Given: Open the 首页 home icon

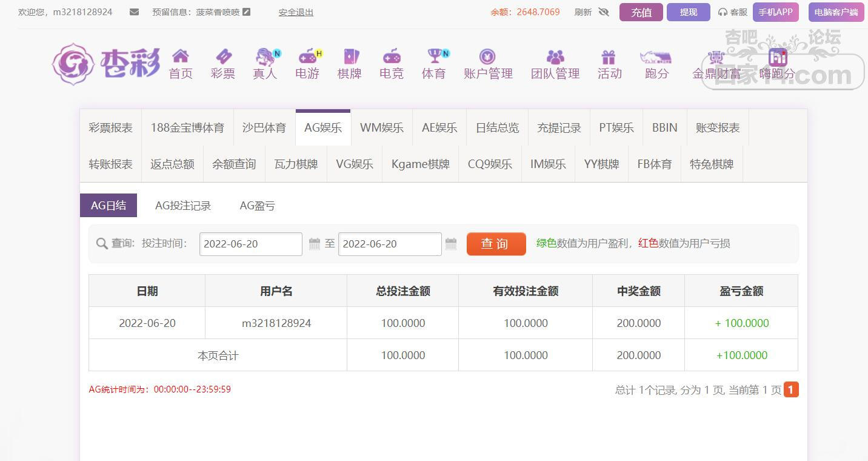Looking at the screenshot, I should (181, 56).
